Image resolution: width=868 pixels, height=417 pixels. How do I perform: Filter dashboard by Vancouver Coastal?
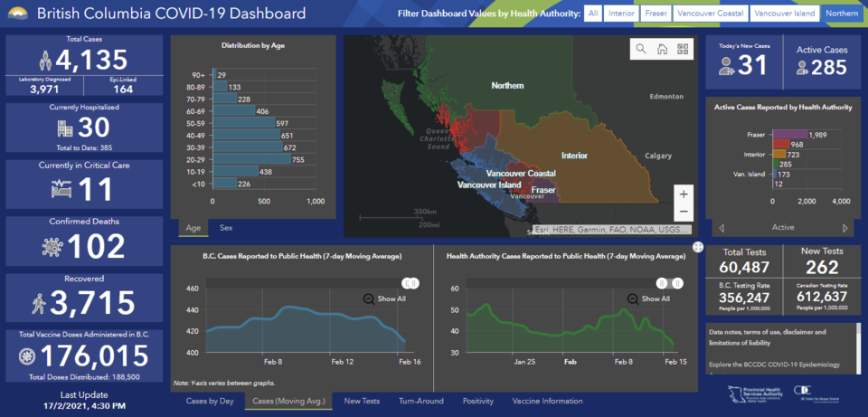pos(711,14)
